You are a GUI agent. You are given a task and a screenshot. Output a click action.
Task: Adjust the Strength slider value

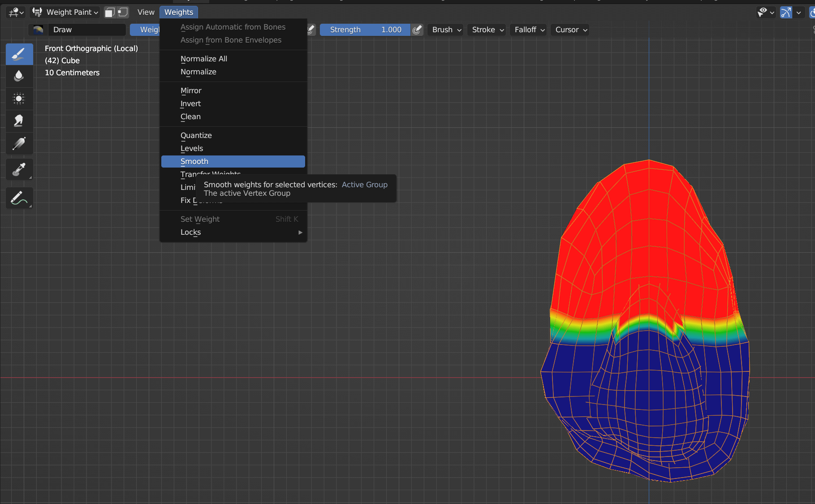pyautogui.click(x=365, y=30)
